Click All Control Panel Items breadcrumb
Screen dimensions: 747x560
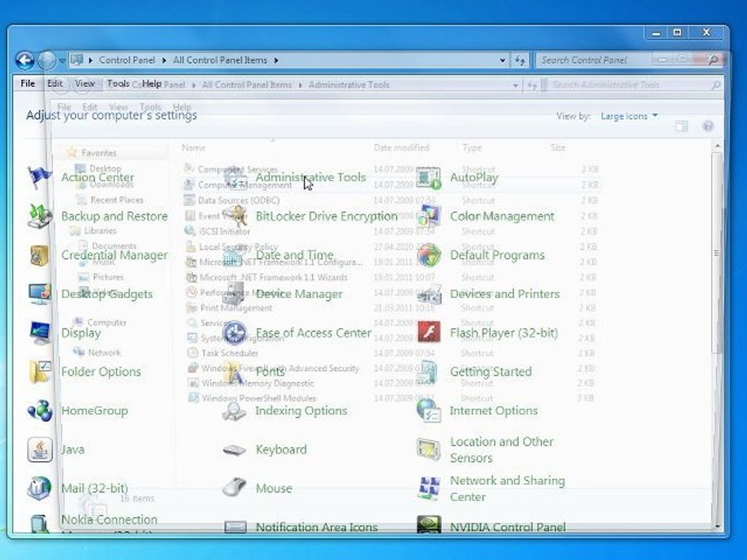[219, 60]
